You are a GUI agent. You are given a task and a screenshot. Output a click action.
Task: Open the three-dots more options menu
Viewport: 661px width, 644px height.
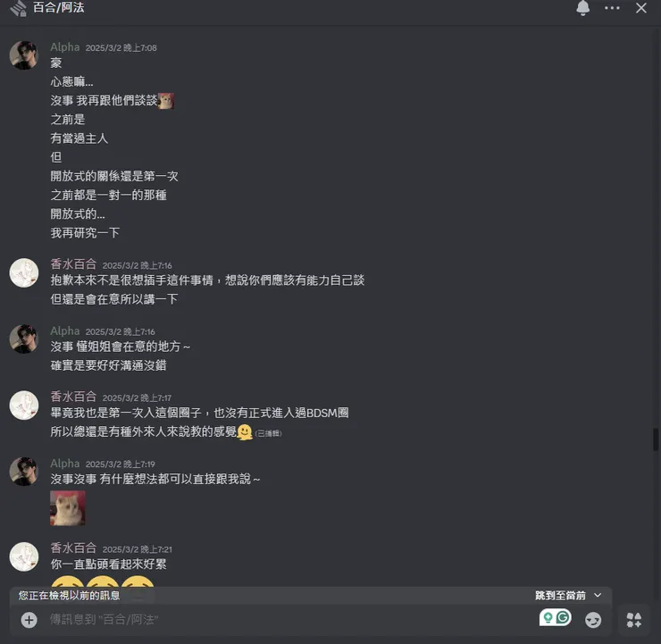(x=612, y=8)
